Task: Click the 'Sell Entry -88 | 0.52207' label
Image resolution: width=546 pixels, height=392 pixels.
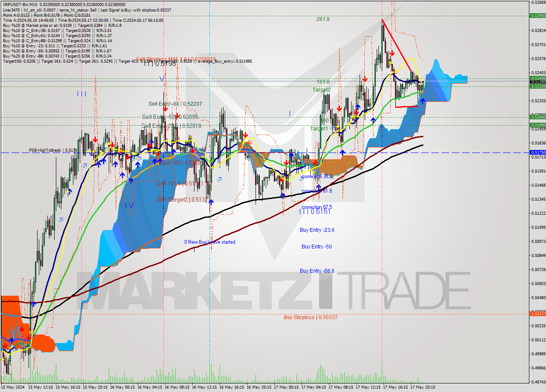Action: [175, 104]
